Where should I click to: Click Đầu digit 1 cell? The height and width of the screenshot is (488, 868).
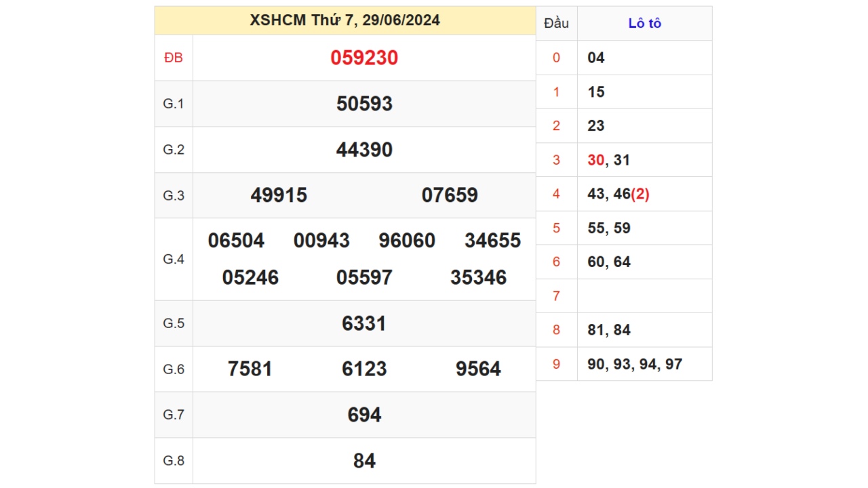(x=556, y=92)
